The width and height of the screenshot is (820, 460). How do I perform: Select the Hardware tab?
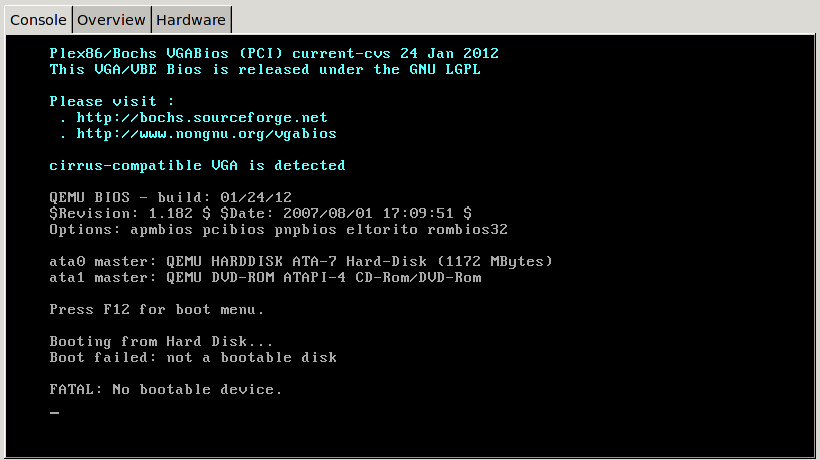(x=191, y=19)
